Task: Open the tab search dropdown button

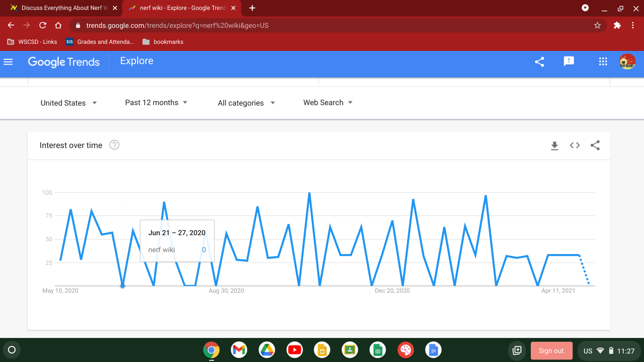Action: [585, 8]
